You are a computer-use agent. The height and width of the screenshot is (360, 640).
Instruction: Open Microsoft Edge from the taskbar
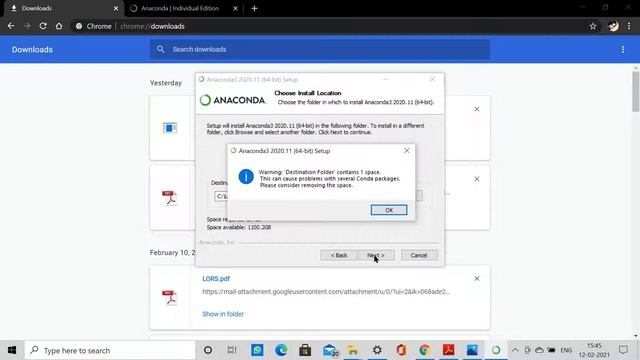[x=281, y=350]
